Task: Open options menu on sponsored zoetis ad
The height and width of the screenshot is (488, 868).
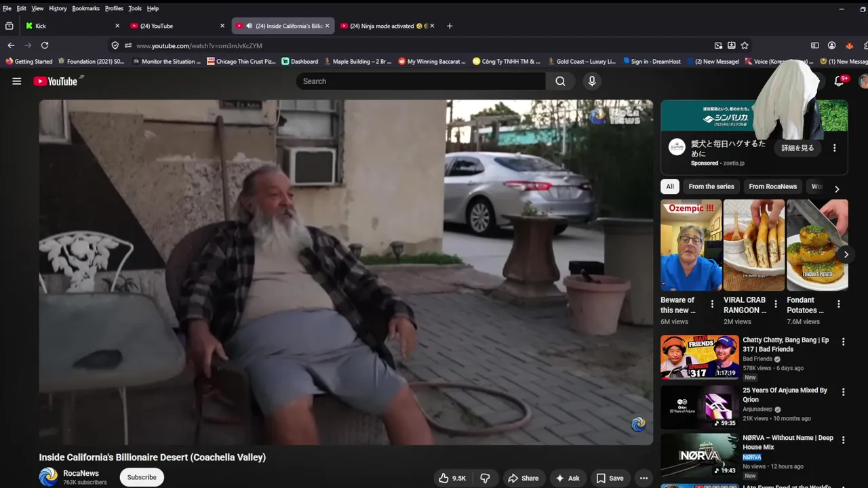Action: [x=835, y=148]
